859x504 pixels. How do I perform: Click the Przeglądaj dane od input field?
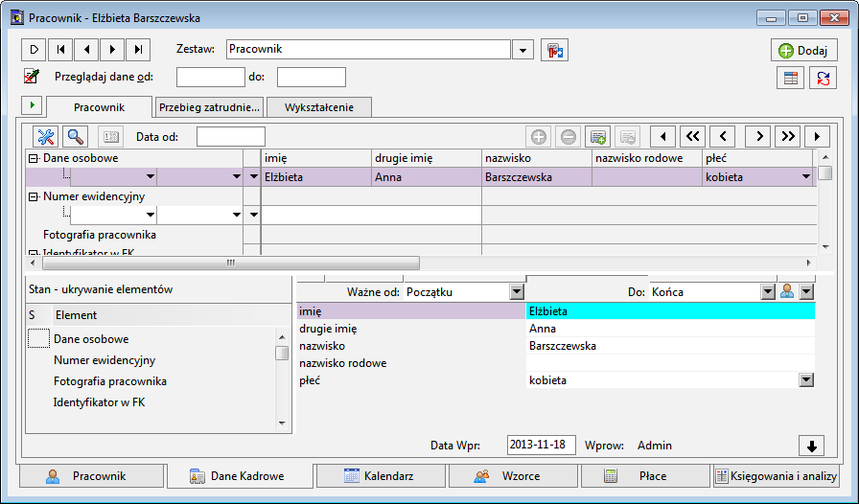[x=210, y=77]
